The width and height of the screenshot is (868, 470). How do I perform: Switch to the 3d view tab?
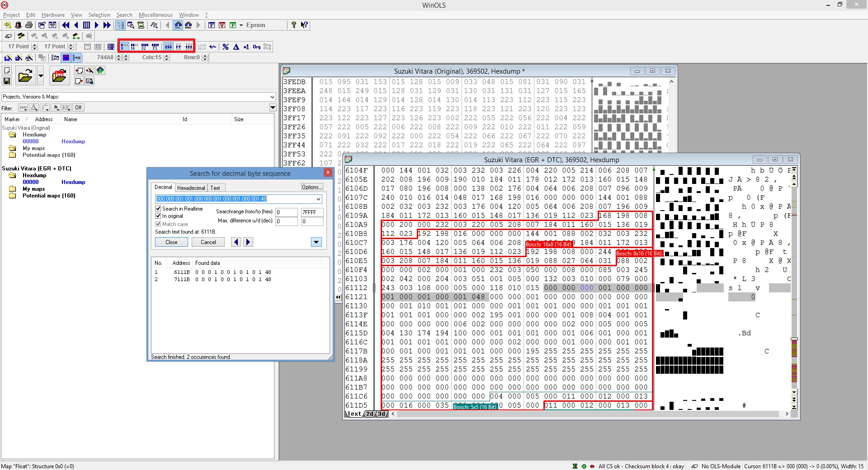[382, 414]
